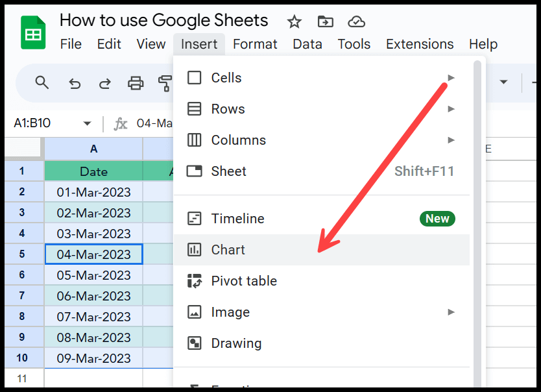The height and width of the screenshot is (392, 541).
Task: Select the column A header
Action: click(93, 149)
